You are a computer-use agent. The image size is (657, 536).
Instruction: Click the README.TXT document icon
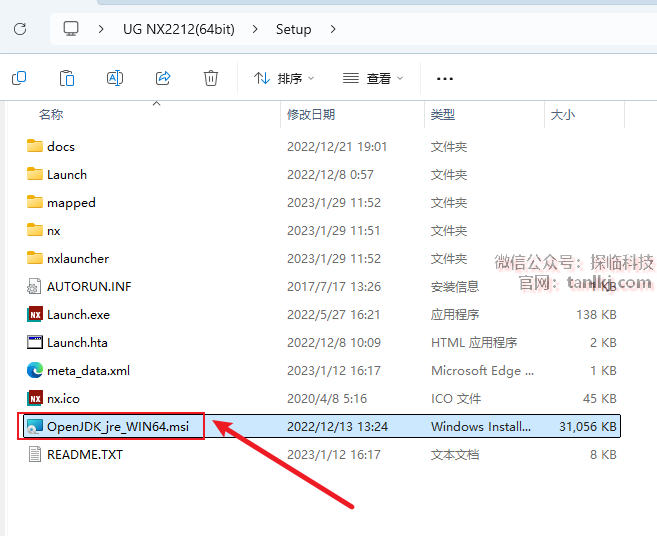coord(35,454)
